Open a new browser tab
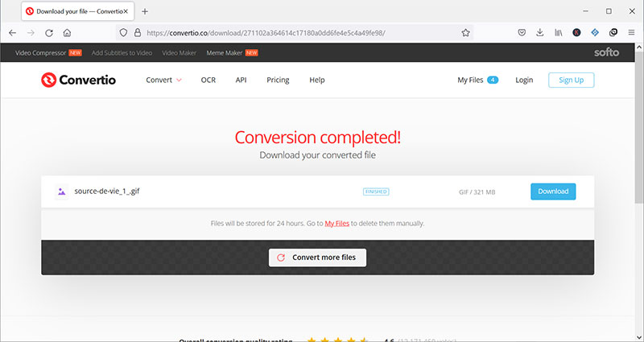Viewport: 644px width, 342px height. point(145,12)
